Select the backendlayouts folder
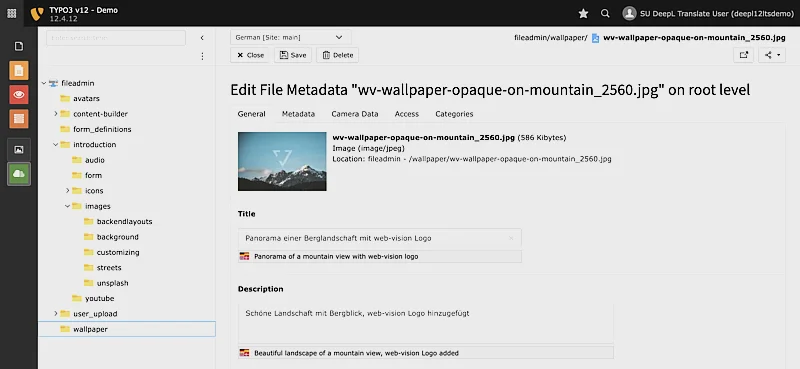Screen dimensions: 800x369 [124, 222]
